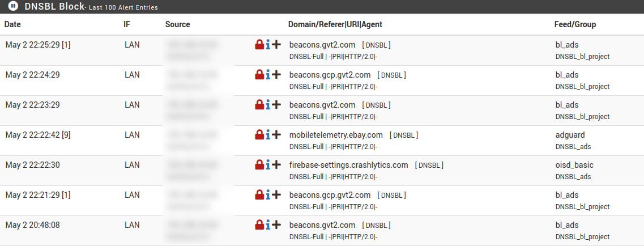Click plus icon for mobiletelemetry.ebay.com row
The height and width of the screenshot is (246, 644).
276,134
